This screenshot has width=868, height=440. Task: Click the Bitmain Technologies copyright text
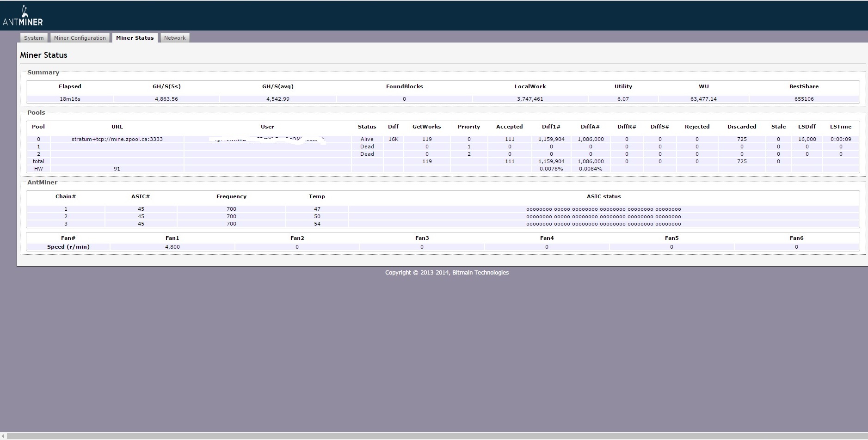[x=447, y=273]
